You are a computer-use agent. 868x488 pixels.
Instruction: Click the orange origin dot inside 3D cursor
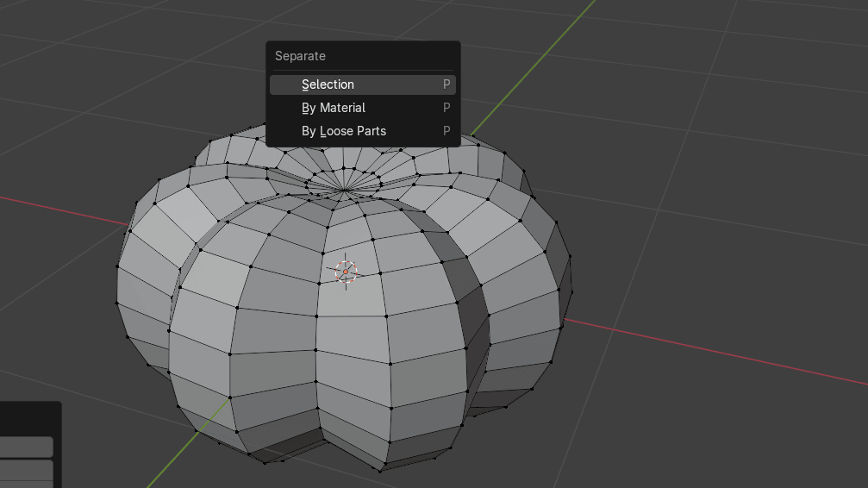coord(346,272)
